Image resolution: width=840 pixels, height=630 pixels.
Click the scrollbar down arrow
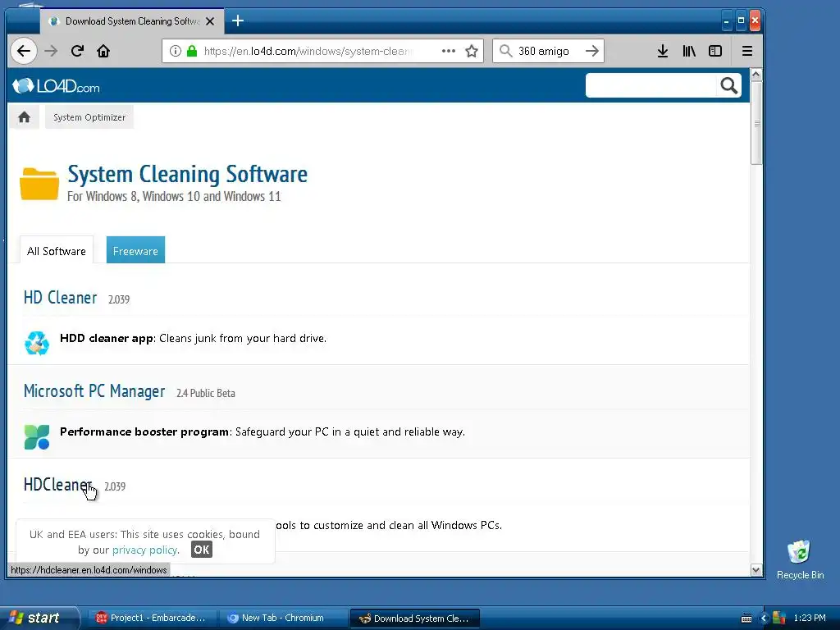756,570
